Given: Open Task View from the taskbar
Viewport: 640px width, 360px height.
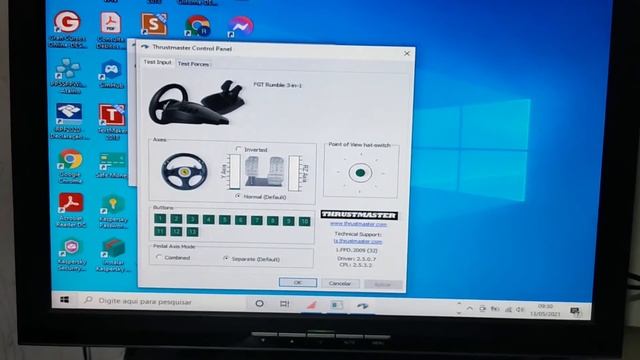Looking at the screenshot, I should pos(284,304).
